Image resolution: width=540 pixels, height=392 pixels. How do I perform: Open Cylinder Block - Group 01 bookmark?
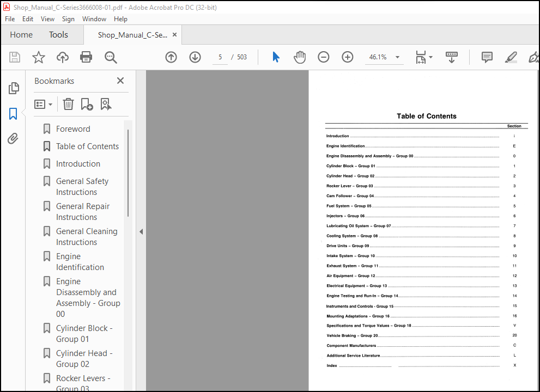[84, 334]
